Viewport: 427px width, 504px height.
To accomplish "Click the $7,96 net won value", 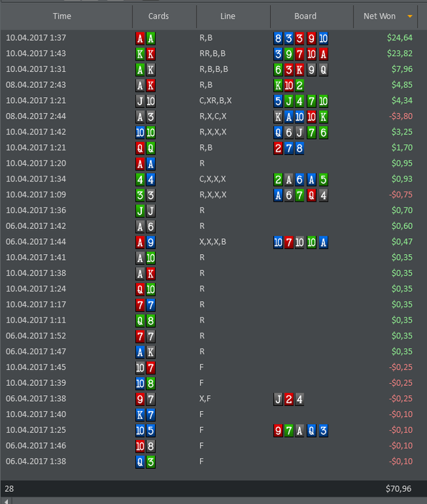I will click(x=402, y=69).
